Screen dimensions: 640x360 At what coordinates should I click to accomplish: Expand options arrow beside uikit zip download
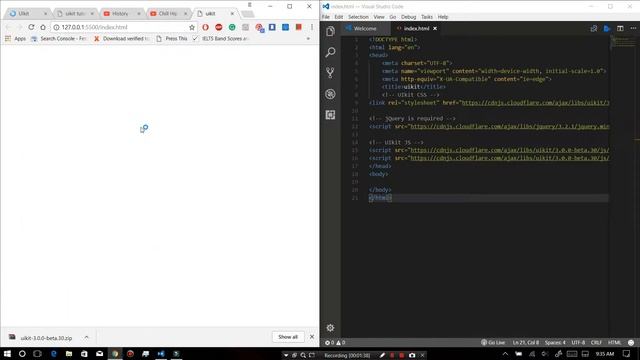(x=87, y=337)
